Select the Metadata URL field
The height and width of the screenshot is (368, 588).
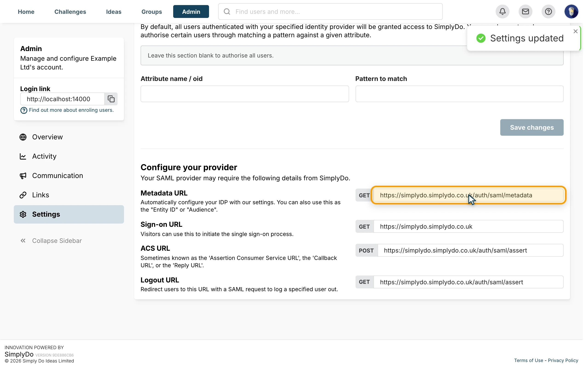[x=468, y=195]
